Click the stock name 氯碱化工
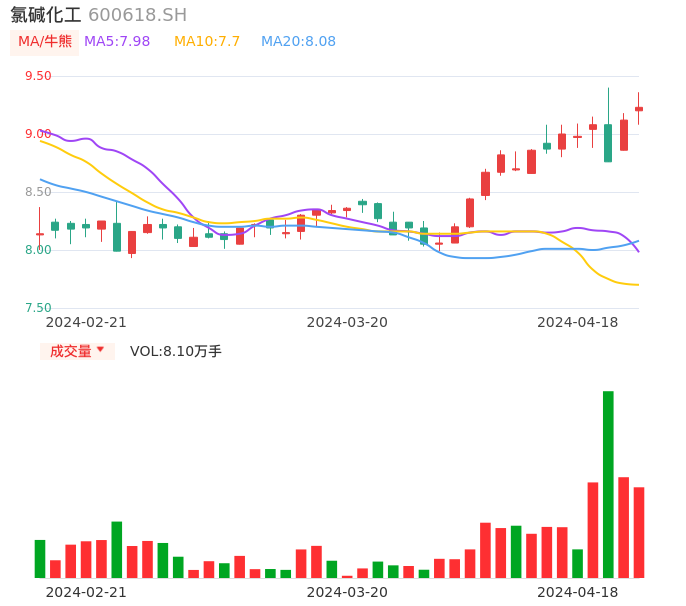Image resolution: width=686 pixels, height=606 pixels. [x=46, y=15]
